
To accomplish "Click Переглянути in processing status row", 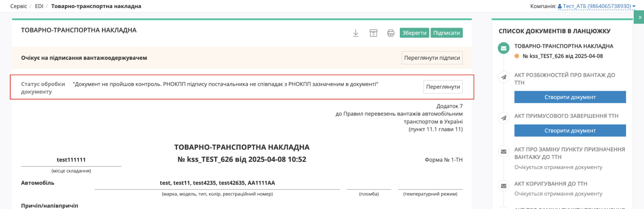I will (x=443, y=87).
